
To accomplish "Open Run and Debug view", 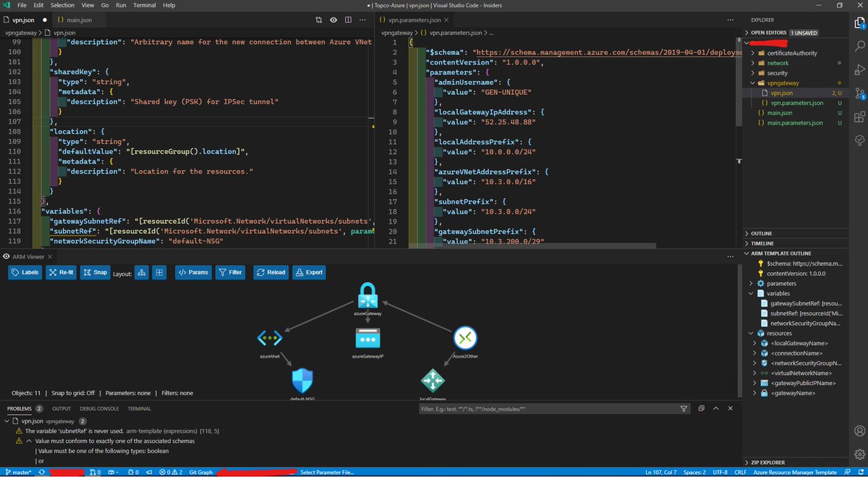I will (859, 69).
